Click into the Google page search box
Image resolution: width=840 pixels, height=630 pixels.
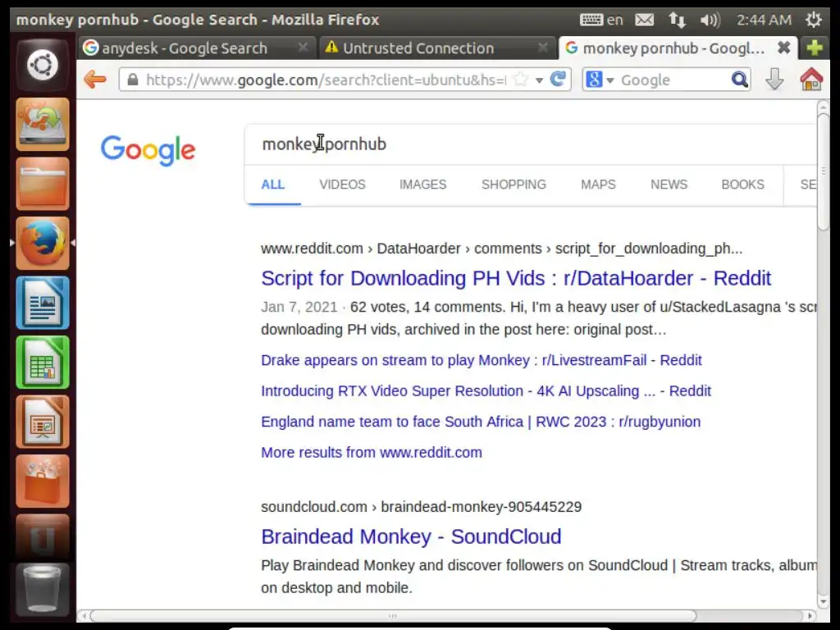(531, 144)
